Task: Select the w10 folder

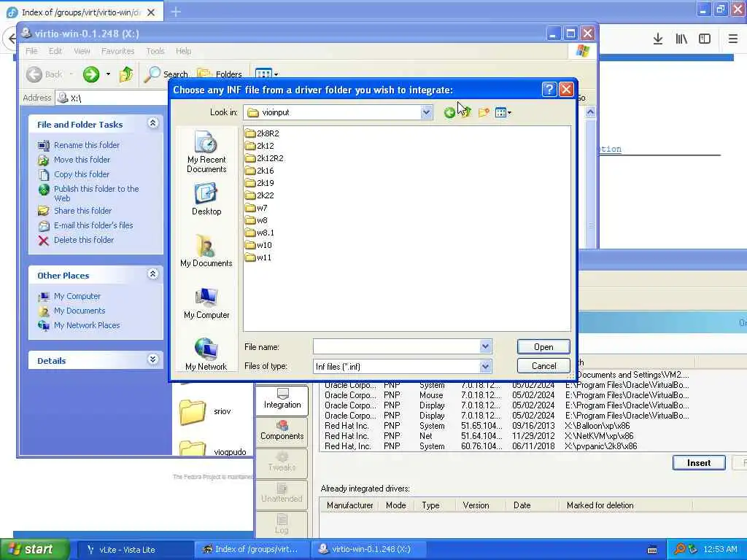Action: (258, 245)
